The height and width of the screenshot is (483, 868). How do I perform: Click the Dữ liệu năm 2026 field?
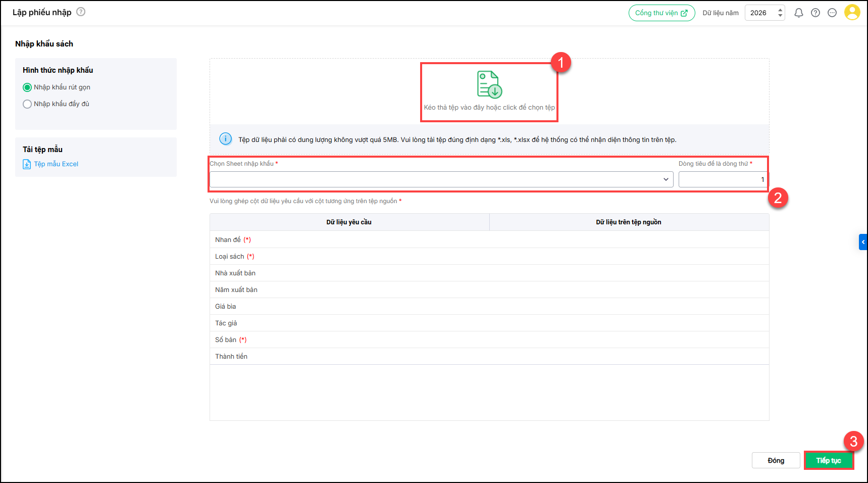coord(760,13)
